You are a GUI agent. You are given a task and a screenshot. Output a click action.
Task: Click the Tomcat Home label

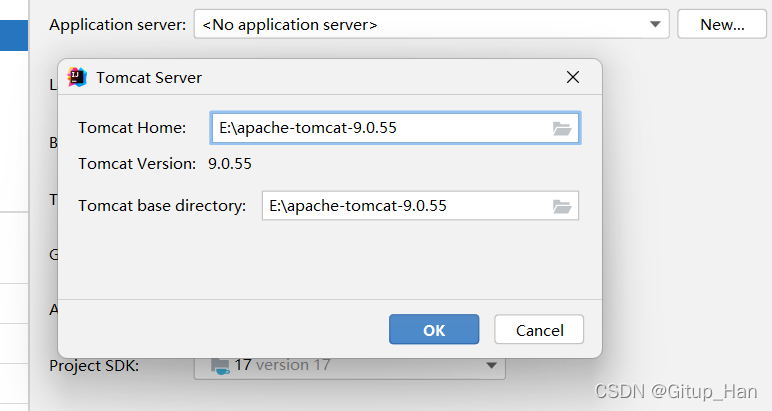[x=132, y=128]
